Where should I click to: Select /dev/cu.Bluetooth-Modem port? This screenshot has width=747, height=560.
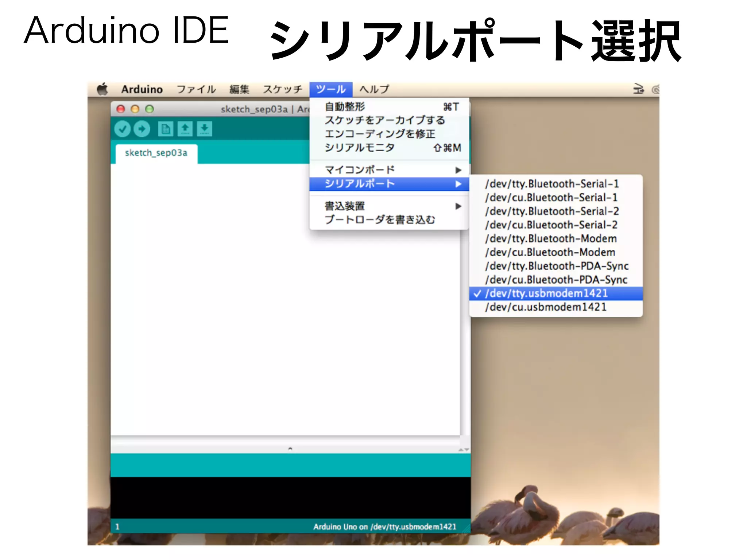tap(556, 252)
